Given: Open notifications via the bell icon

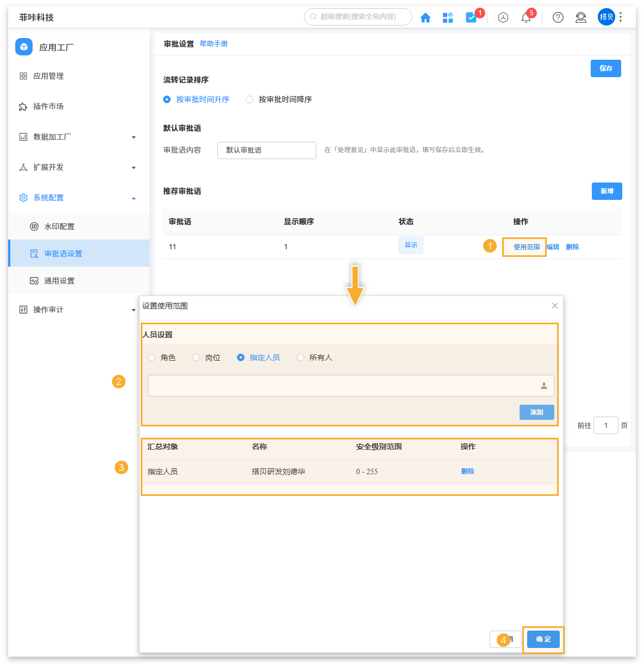Looking at the screenshot, I should coord(526,17).
